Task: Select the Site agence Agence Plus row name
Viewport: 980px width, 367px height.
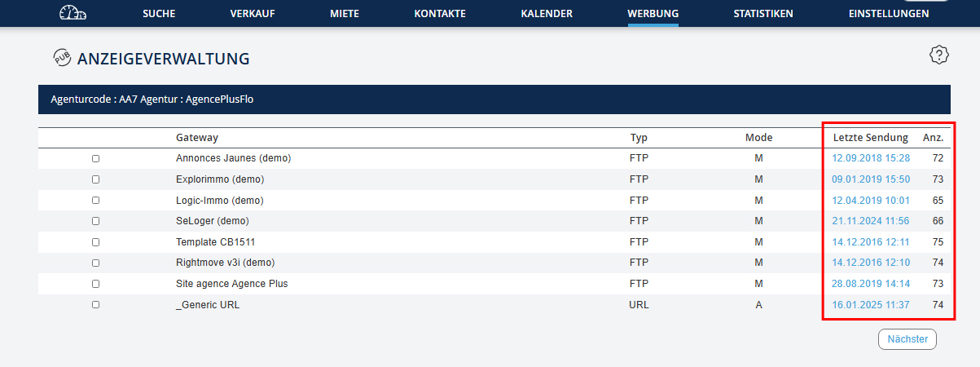Action: pos(231,284)
